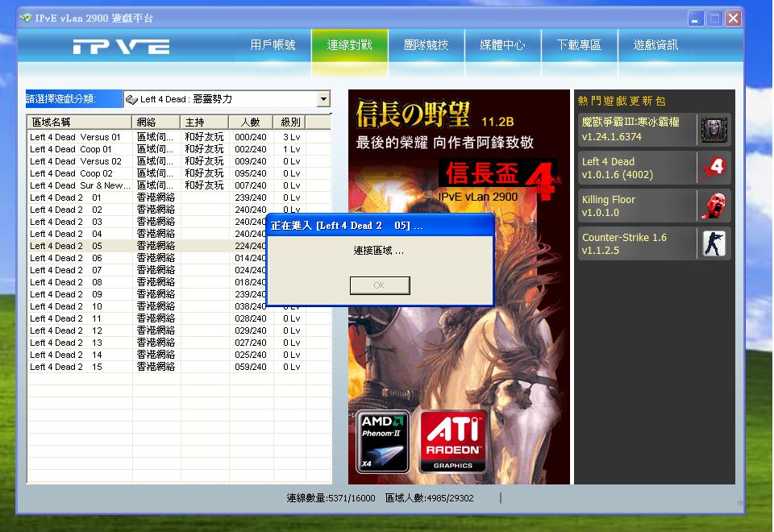The image size is (774, 532).
Task: Click the 059/240 player count cell
Action: click(251, 367)
